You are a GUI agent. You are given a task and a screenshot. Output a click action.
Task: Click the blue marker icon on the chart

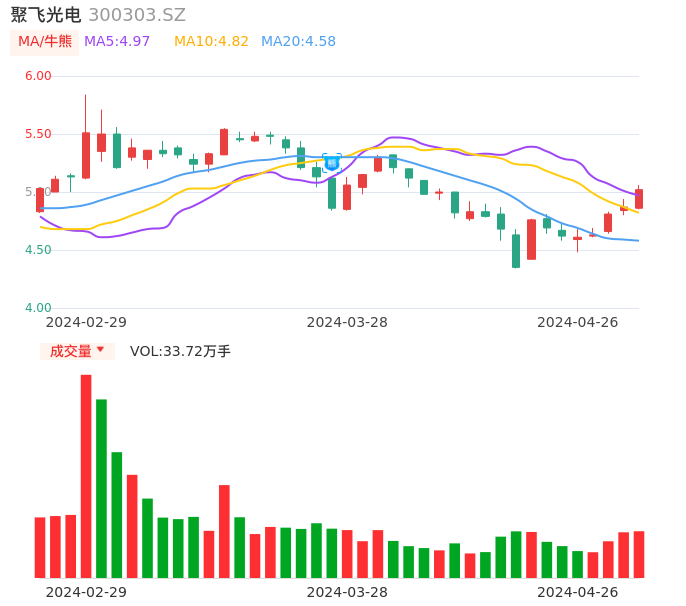(332, 162)
